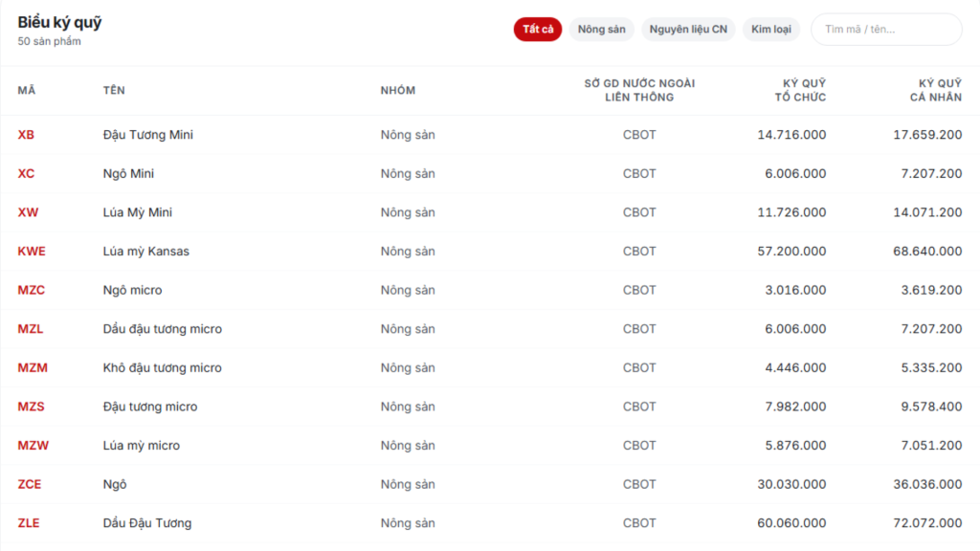980x551 pixels.
Task: Select the MZM product code
Action: point(33,367)
